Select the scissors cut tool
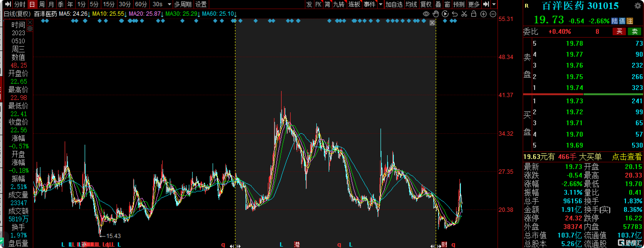This screenshot has height=248, width=644. [x=464, y=14]
